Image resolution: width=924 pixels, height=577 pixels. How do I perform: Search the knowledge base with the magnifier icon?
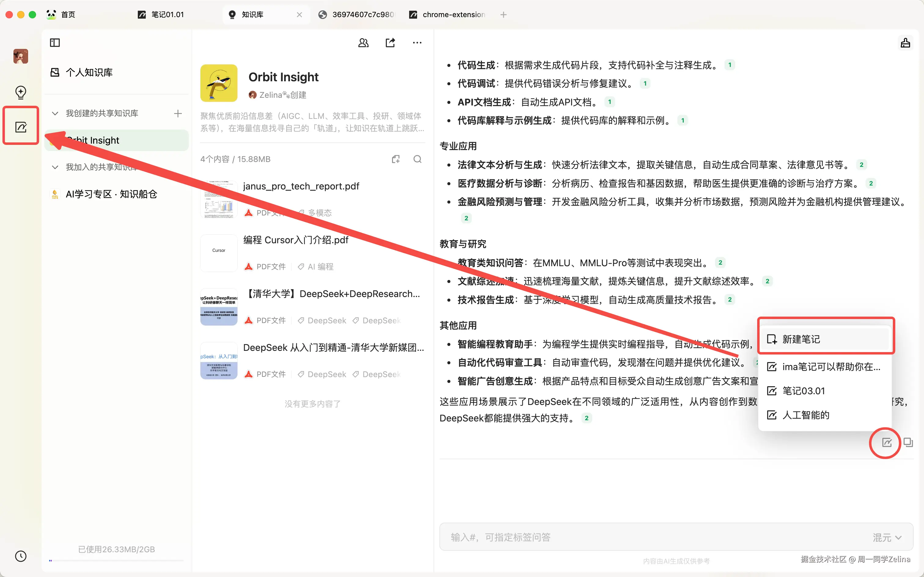click(x=417, y=159)
